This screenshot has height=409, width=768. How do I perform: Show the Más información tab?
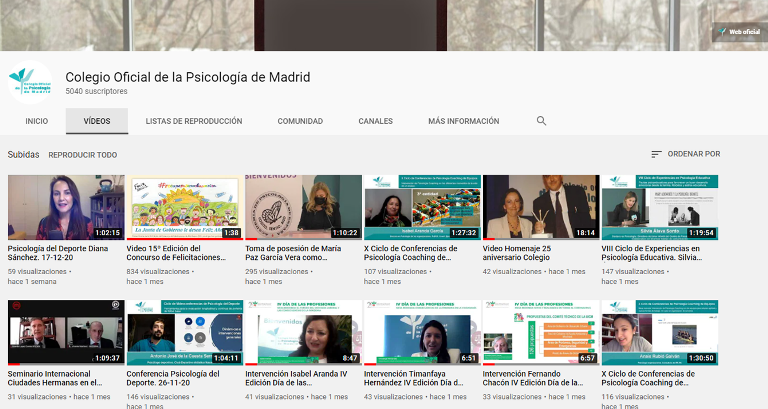(x=463, y=121)
